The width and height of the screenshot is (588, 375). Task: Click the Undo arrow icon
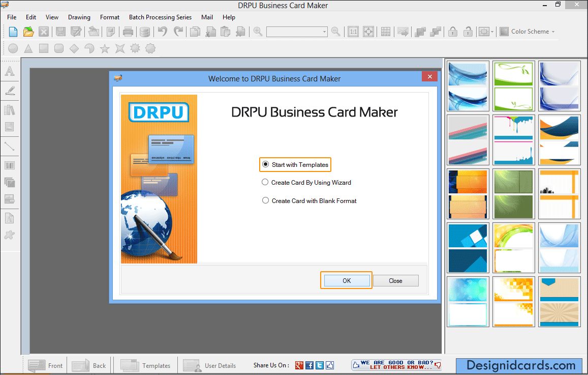(x=162, y=32)
